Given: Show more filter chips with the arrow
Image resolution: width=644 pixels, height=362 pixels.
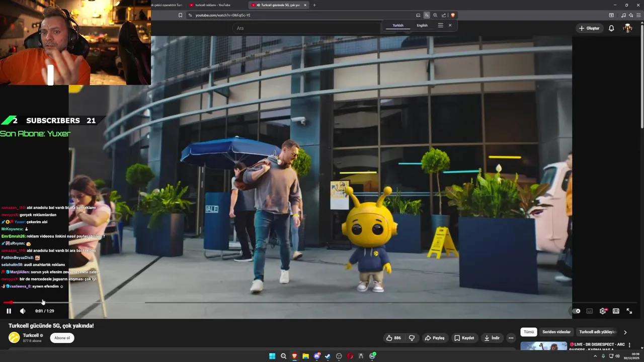Looking at the screenshot, I should click(625, 332).
